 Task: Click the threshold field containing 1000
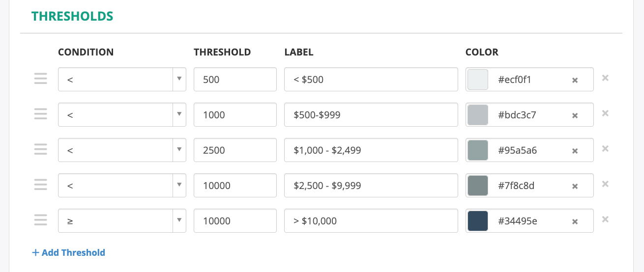[235, 115]
